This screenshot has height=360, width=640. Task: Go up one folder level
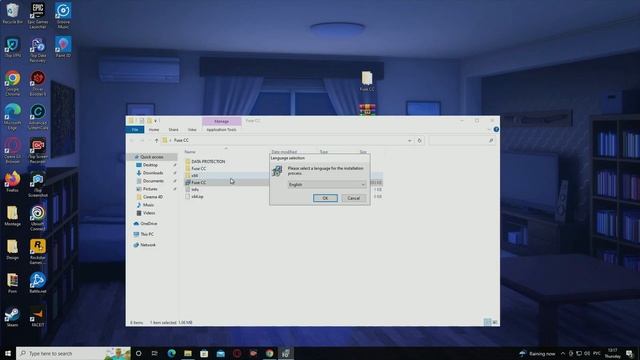tap(156, 140)
